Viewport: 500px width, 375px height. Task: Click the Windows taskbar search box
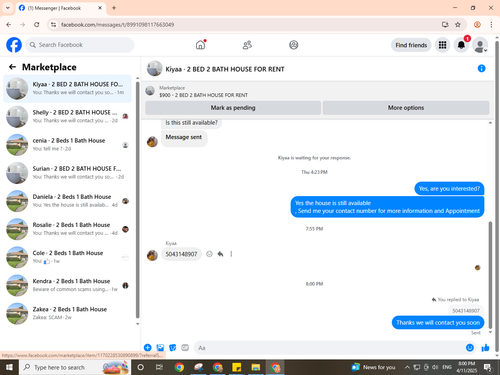pos(75,367)
